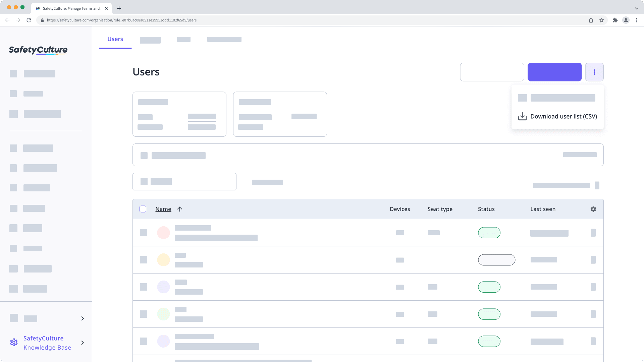Viewport: 644px width, 362px height.
Task: Click the Knowledge Base settings gear icon
Action: [14, 342]
